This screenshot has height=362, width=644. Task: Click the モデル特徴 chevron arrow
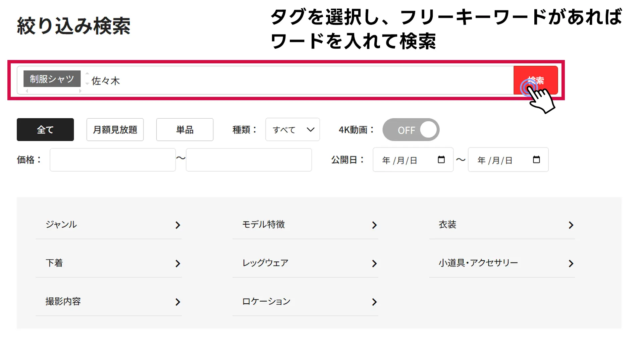coord(374,225)
